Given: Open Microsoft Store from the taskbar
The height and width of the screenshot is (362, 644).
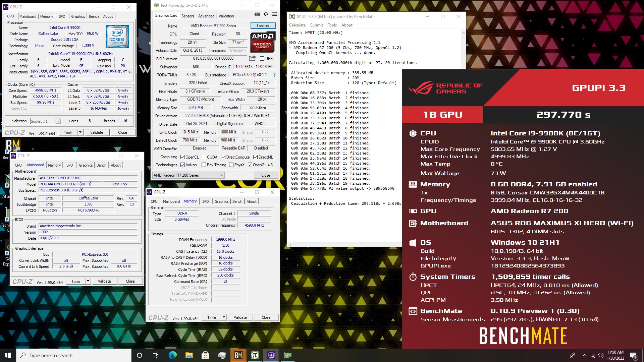Looking at the screenshot, I should point(205,355).
